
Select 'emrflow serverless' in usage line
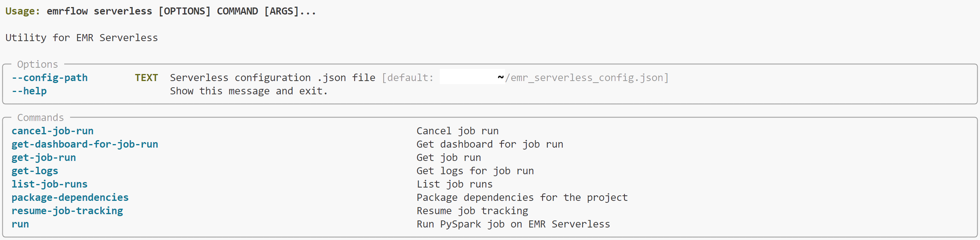pyautogui.click(x=99, y=11)
